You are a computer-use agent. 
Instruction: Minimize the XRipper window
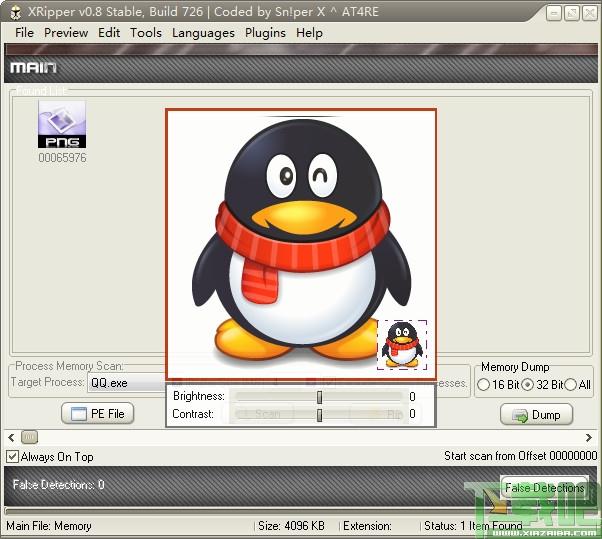coord(554,13)
